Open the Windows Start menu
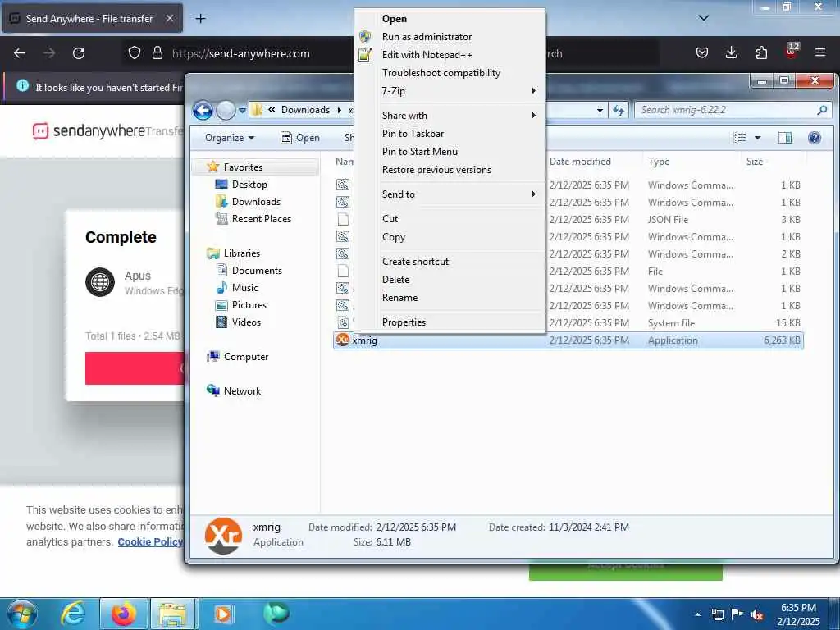This screenshot has width=840, height=630. coord(21,614)
